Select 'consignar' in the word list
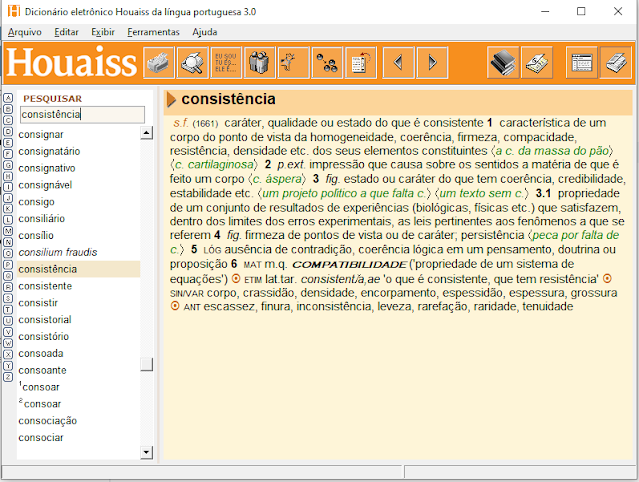Viewport: 639px width, 482px height. [41, 134]
